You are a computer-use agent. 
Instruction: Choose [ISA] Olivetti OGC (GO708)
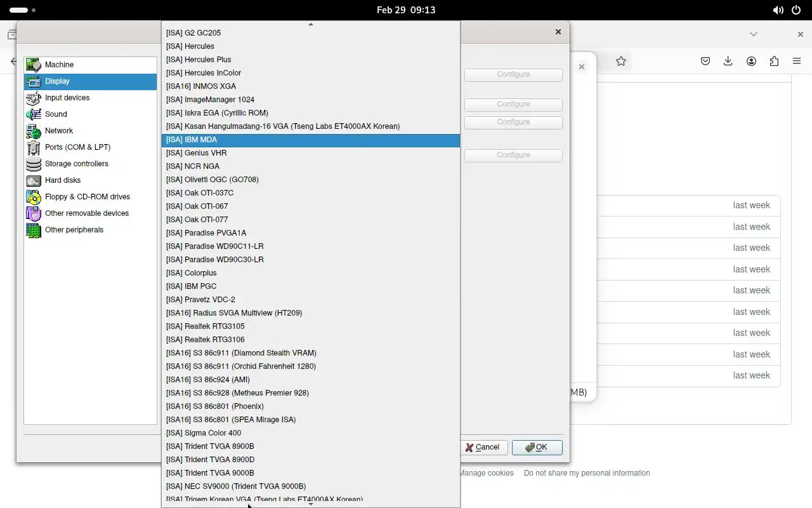(x=311, y=180)
